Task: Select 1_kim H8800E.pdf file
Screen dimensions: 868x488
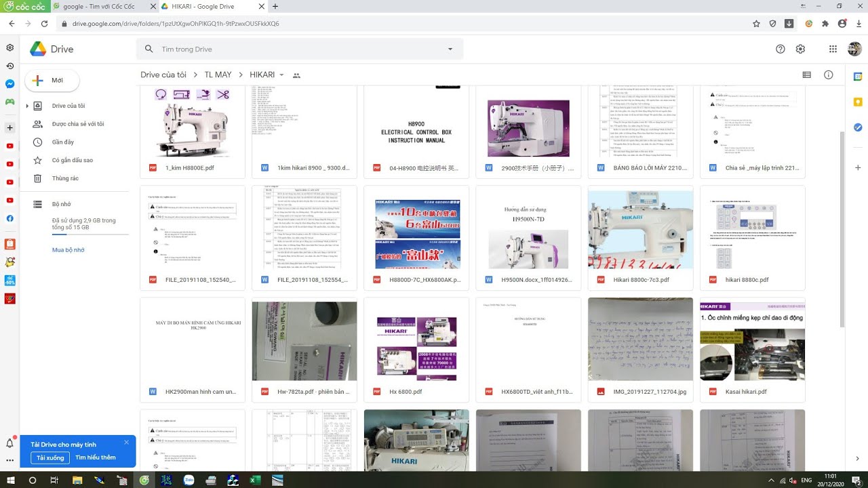Action: (193, 132)
